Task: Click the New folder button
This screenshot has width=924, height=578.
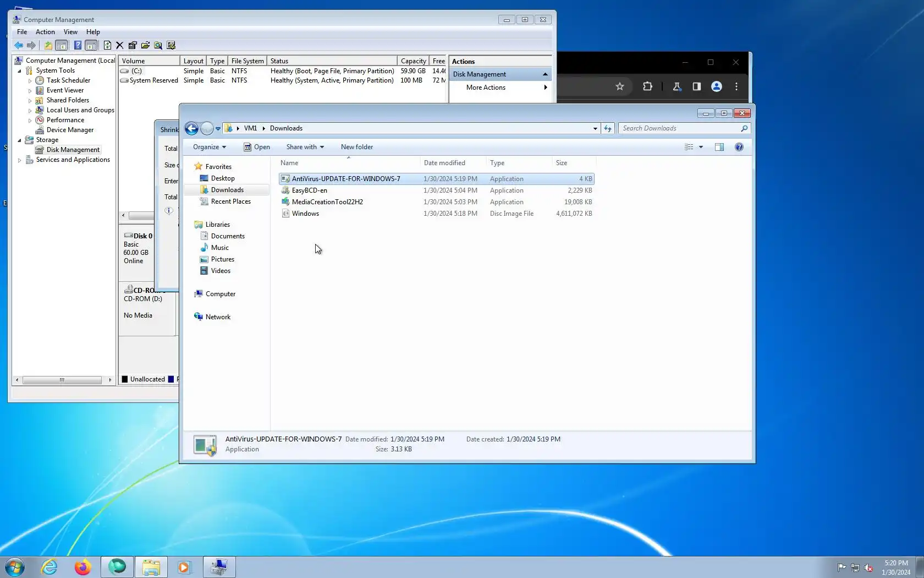Action: tap(357, 147)
